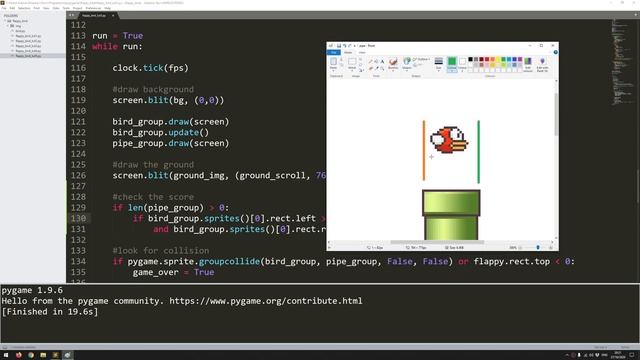Click line number 130 in the gutter

point(78,218)
